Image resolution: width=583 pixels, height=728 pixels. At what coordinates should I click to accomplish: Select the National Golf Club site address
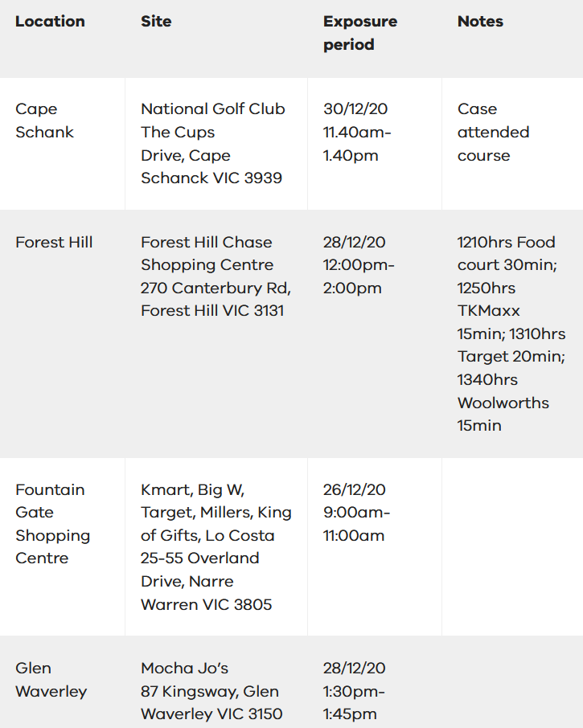tap(213, 144)
